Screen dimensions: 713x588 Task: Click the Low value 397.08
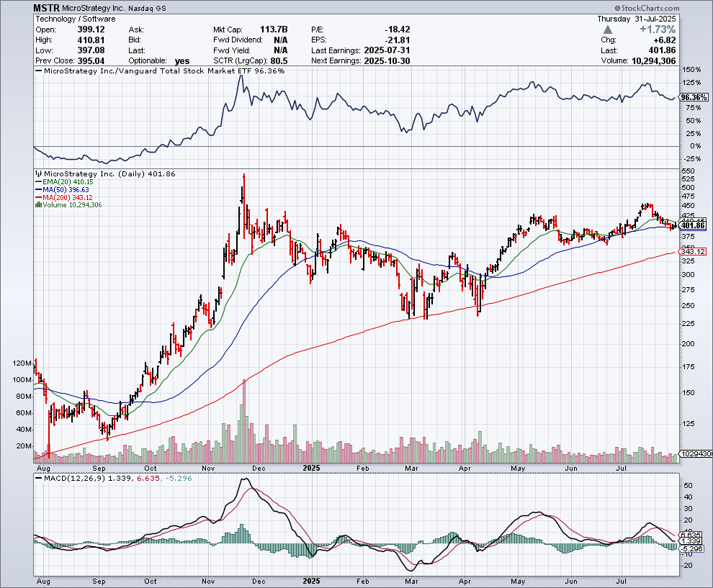click(91, 50)
